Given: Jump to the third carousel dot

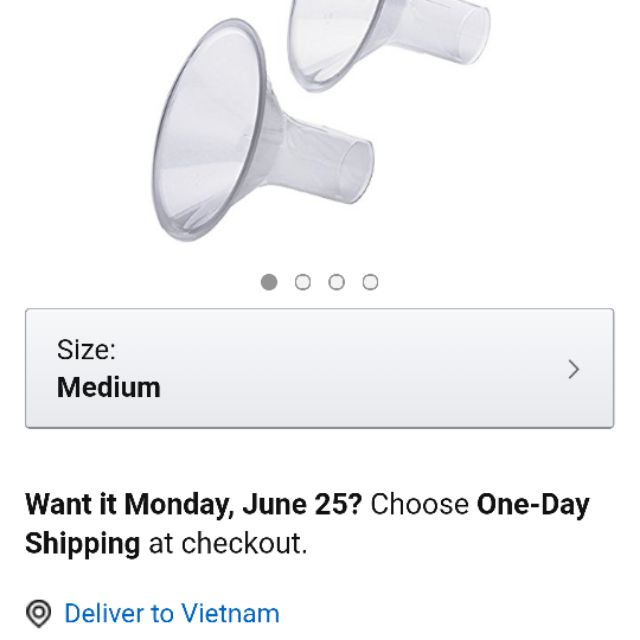Looking at the screenshot, I should tap(337, 282).
